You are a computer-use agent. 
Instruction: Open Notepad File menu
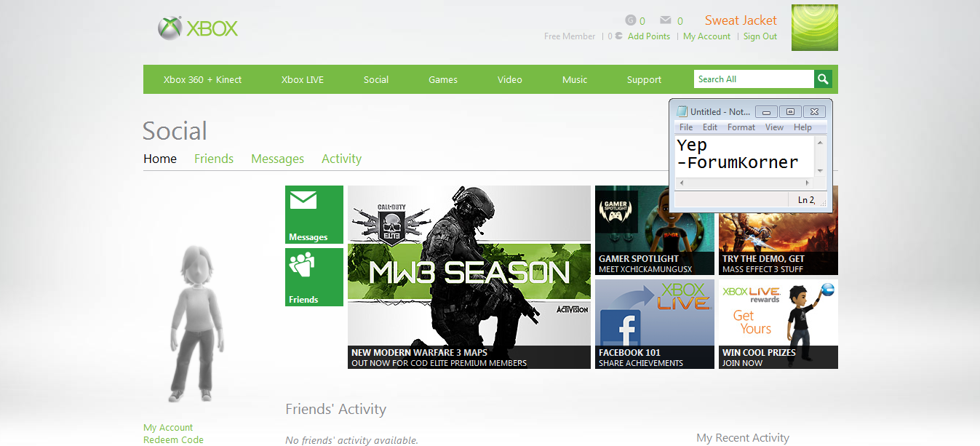point(686,127)
